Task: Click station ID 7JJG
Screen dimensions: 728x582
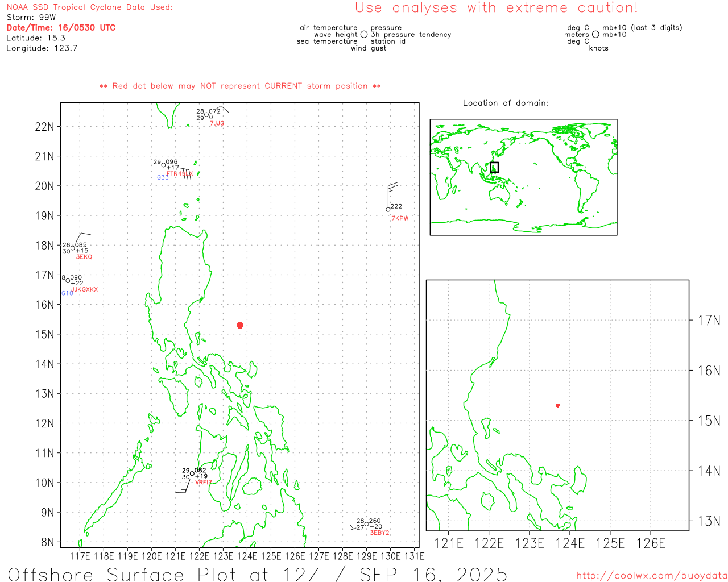Action: [217, 123]
